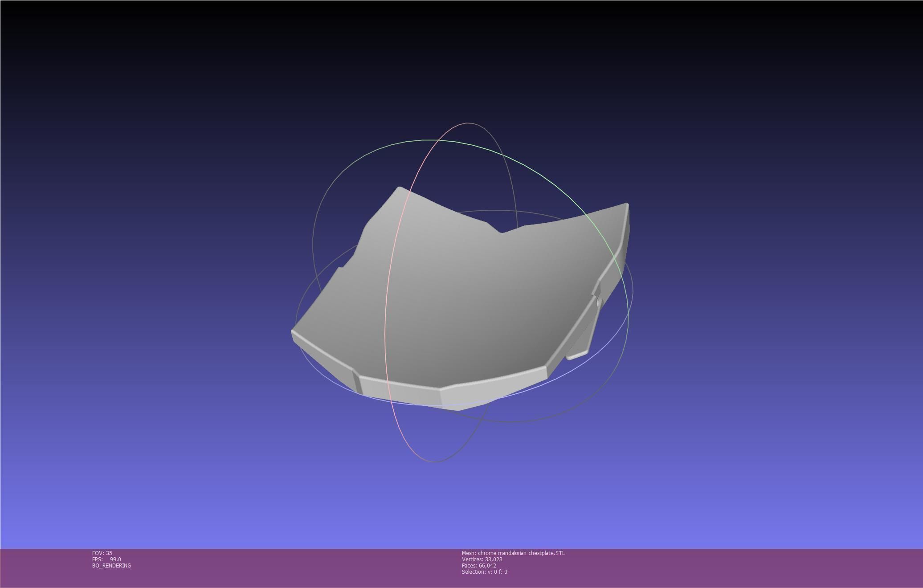Click the Faces 66,042 readout
Image resolution: width=923 pixels, height=588 pixels.
(479, 565)
